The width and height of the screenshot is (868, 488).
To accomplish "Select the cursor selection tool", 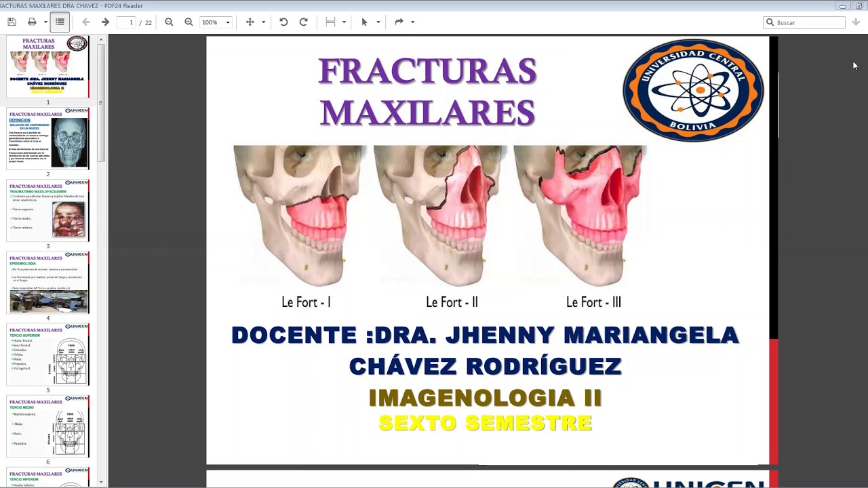I will point(364,22).
